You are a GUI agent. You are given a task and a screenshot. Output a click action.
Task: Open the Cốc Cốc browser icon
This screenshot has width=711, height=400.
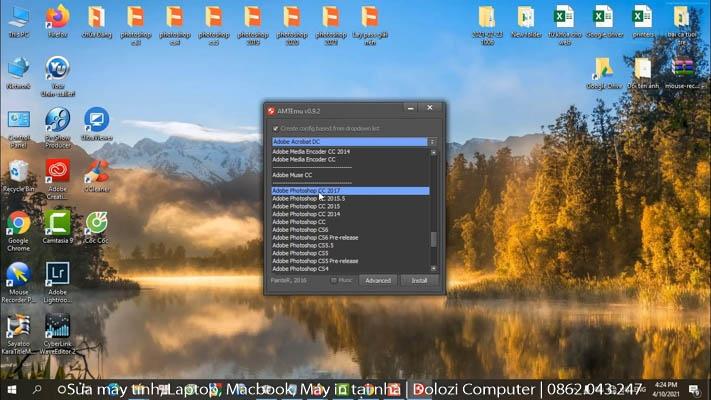96,224
